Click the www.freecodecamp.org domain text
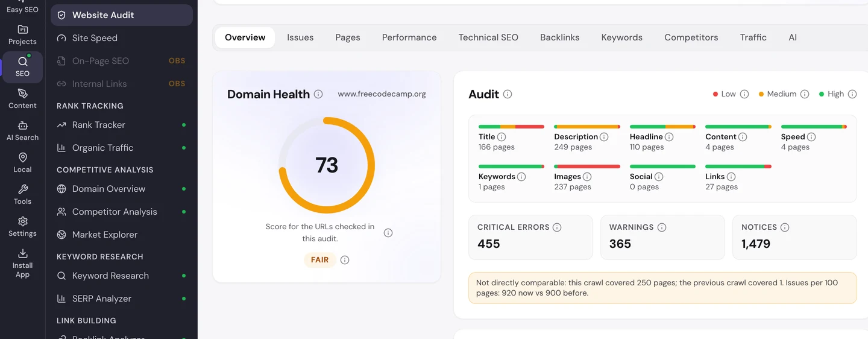 (x=382, y=94)
